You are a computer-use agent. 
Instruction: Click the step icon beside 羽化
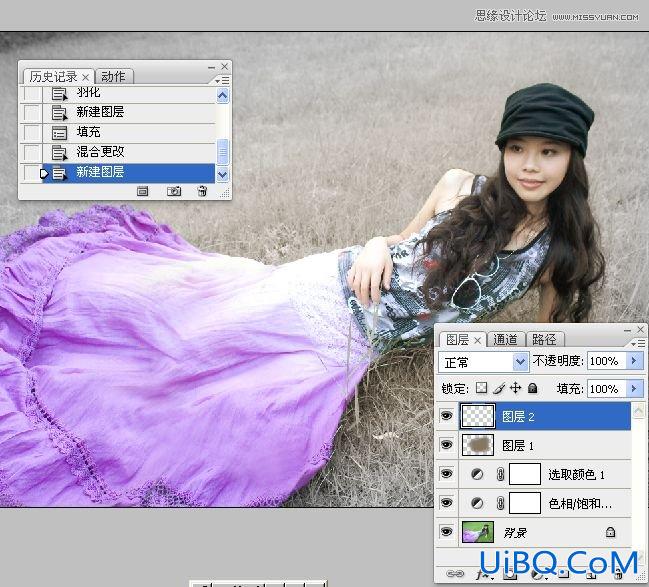pyautogui.click(x=59, y=94)
